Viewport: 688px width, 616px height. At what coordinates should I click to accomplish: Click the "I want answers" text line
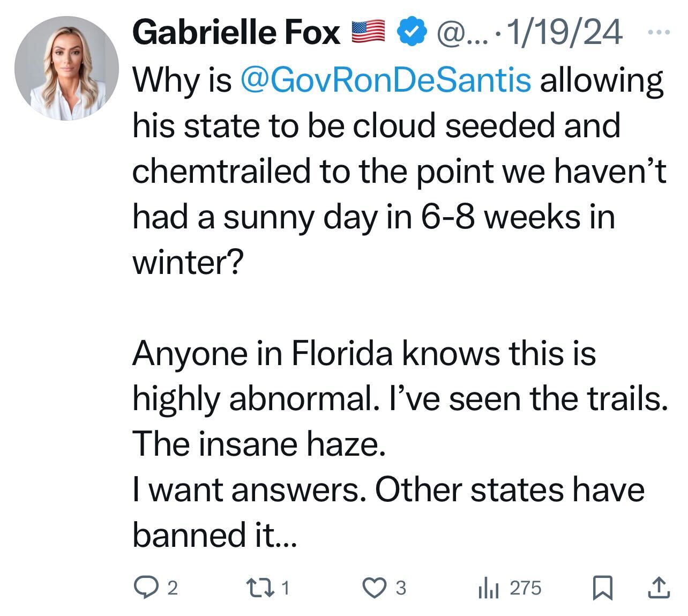point(388,489)
